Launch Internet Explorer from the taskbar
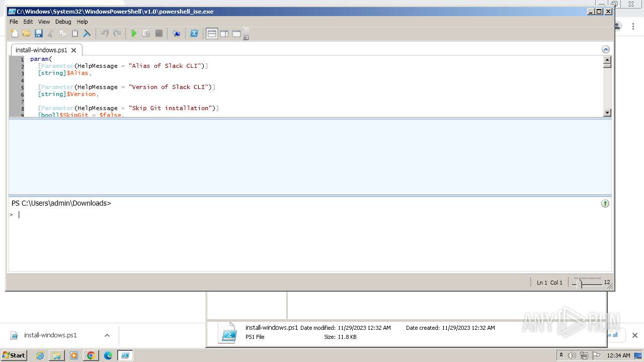The width and height of the screenshot is (644, 362). 40,355
